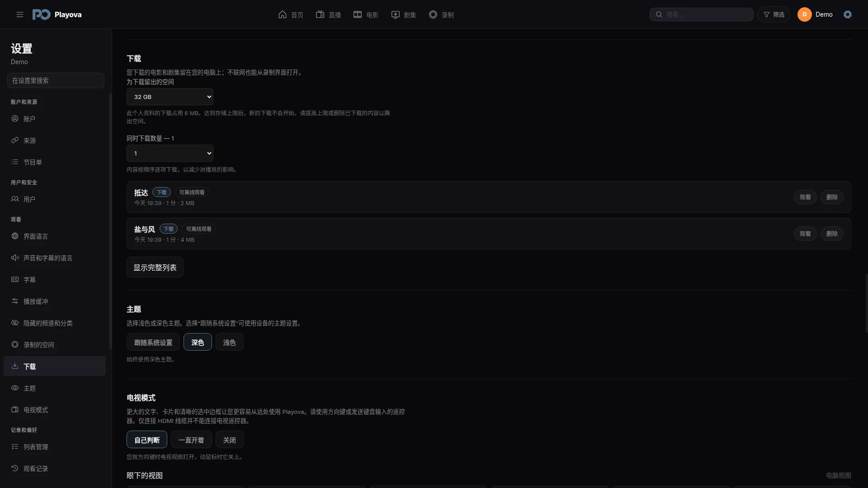Click the link icon beside 来源
Screen dimensions: 868x488
click(x=15, y=140)
